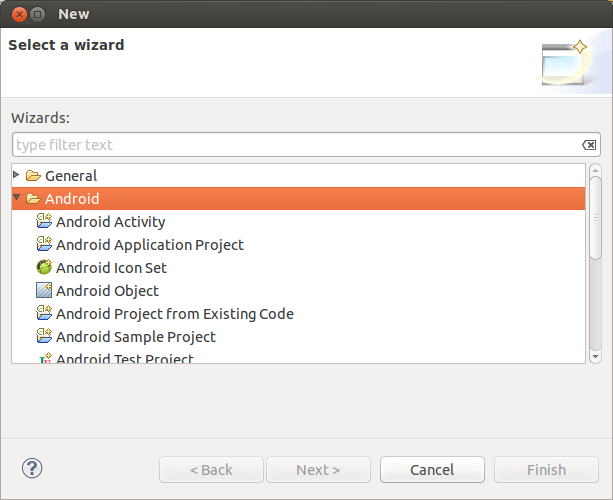Click the Android Application Project icon
Screen dimensions: 613x500
pos(44,245)
